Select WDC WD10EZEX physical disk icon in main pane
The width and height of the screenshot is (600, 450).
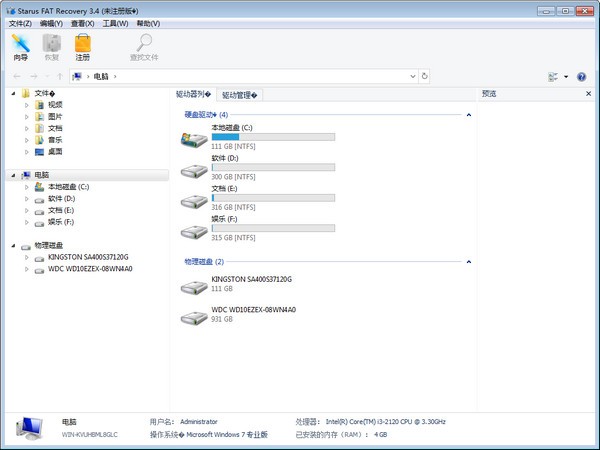pos(194,317)
